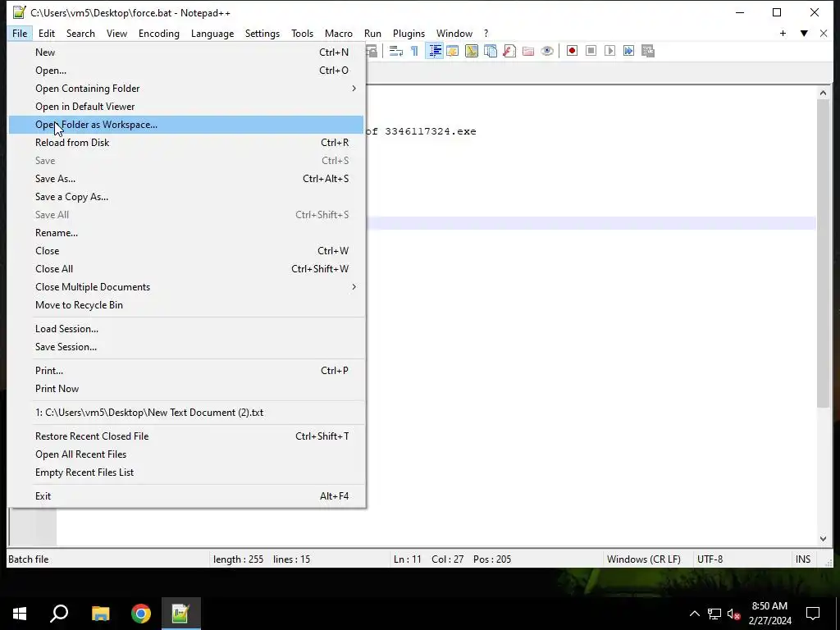Click UTF-8 encoding in status bar
Viewport: 840px width, 630px height.
click(x=710, y=559)
